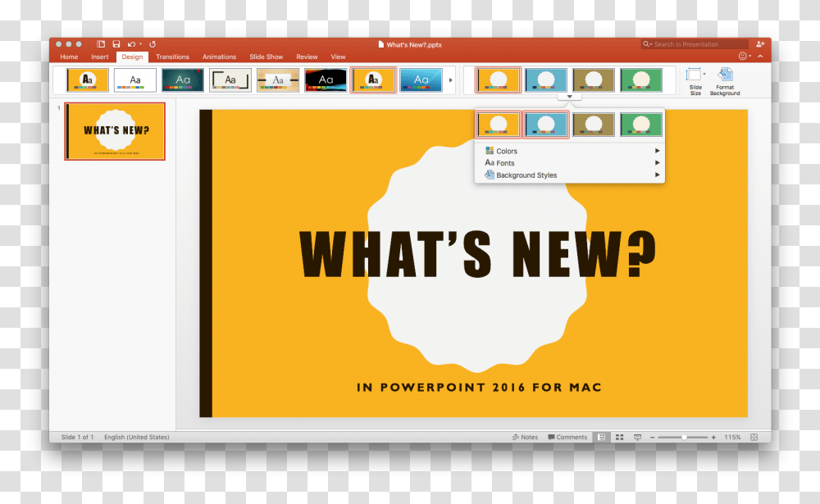Apply the blue gradient Aa theme
The image size is (820, 504).
(x=421, y=80)
